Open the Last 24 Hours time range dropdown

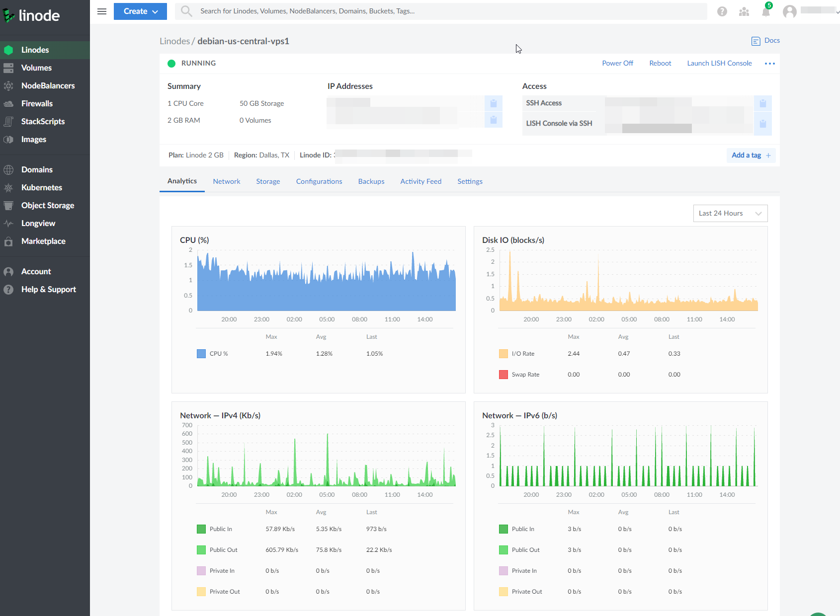(x=730, y=213)
